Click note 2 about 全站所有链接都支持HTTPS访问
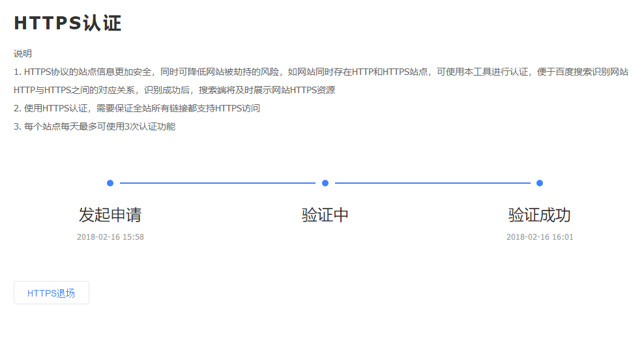This screenshot has height=346, width=644. pyautogui.click(x=137, y=108)
